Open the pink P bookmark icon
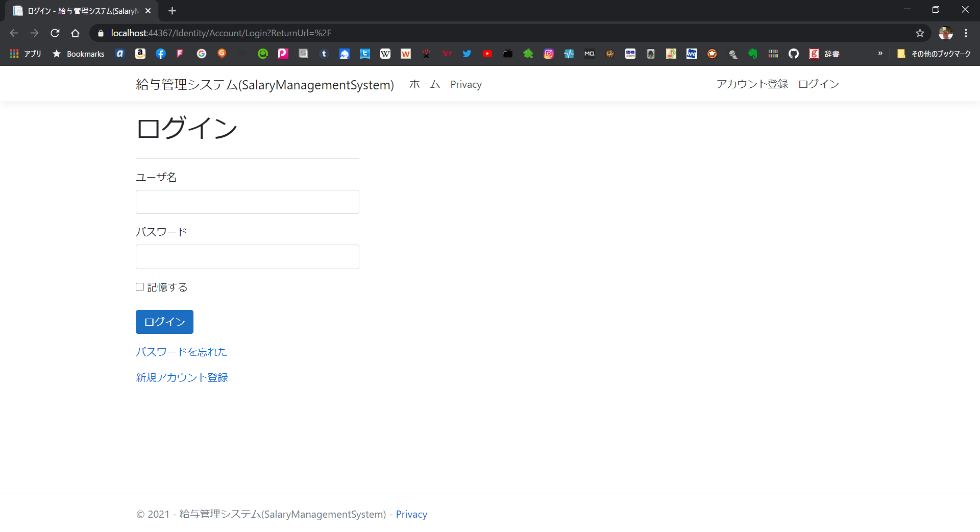This screenshot has width=980, height=532. click(x=283, y=54)
